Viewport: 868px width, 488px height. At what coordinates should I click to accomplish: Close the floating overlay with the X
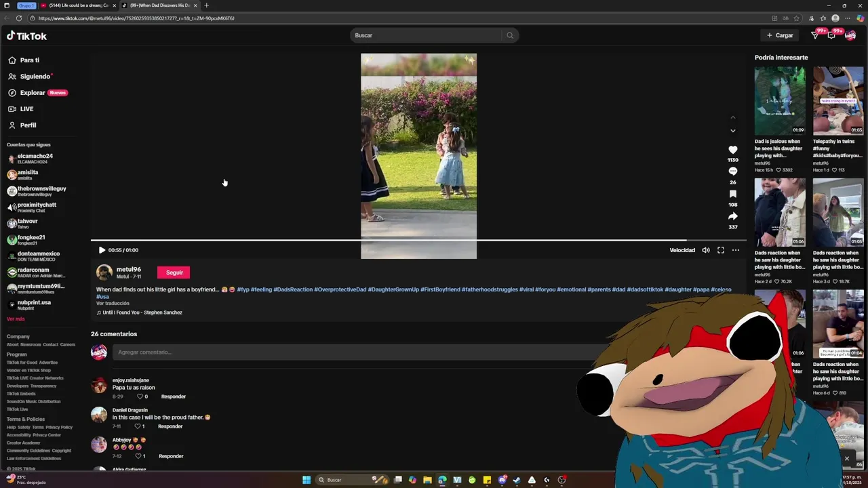coord(846,459)
